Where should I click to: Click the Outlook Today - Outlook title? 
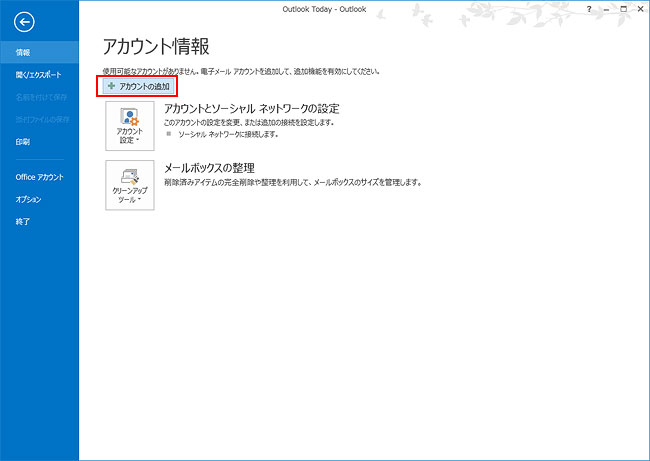tap(324, 9)
